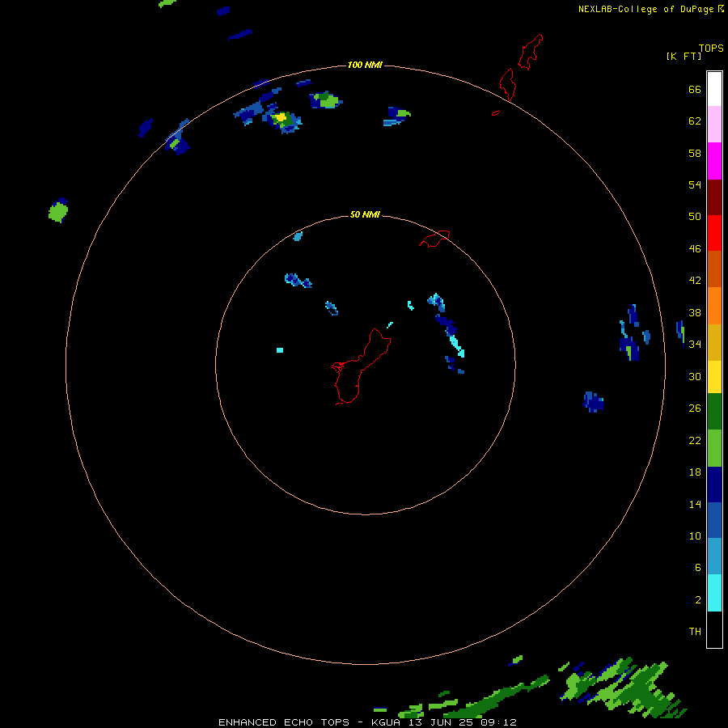The width and height of the screenshot is (728, 728).
Task: Pick the navy blue legend block
Action: coord(714,485)
